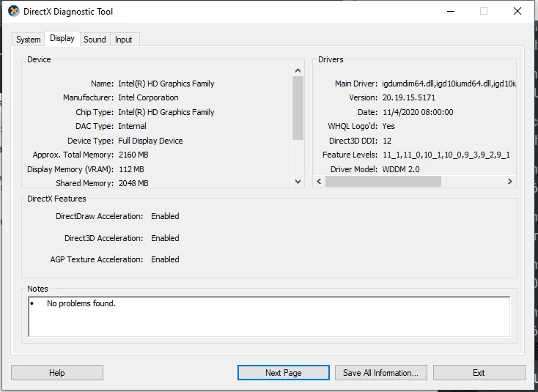Click the shared memory value '2048 MB'
The image size is (538, 392).
click(133, 183)
